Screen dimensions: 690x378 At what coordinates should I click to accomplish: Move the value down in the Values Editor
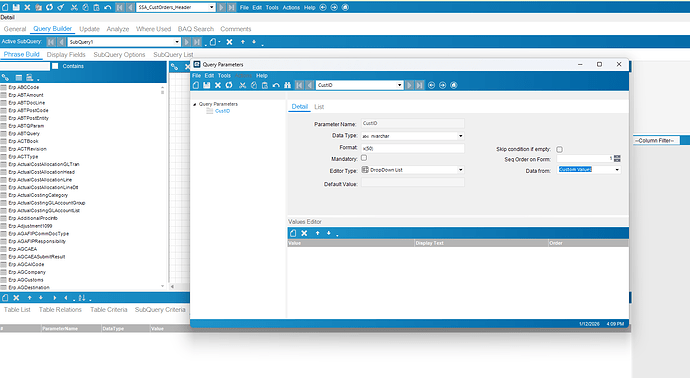328,233
